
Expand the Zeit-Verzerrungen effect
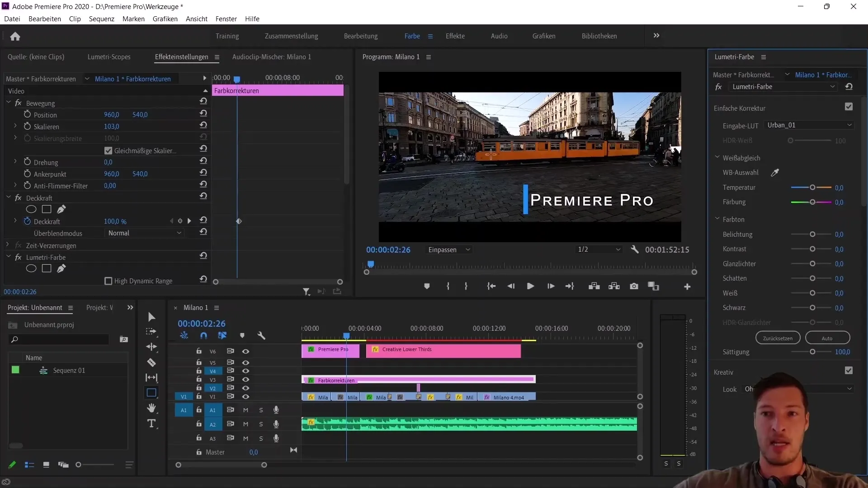pos(8,245)
